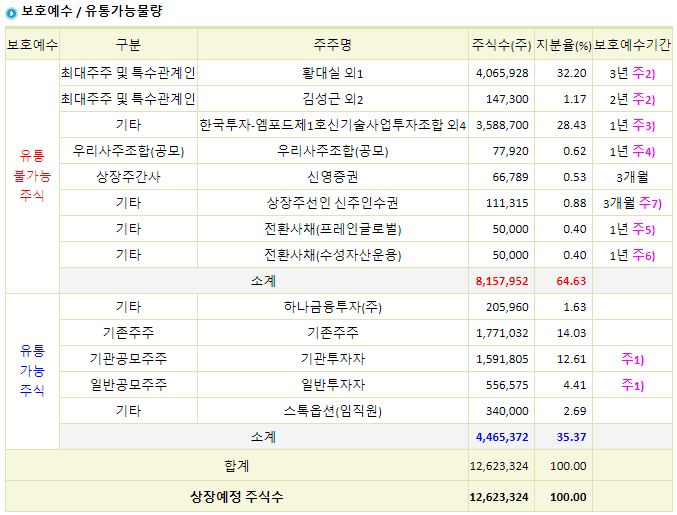Open footnote 주4) link
Viewport: 677px width, 515px height.
coord(644,151)
